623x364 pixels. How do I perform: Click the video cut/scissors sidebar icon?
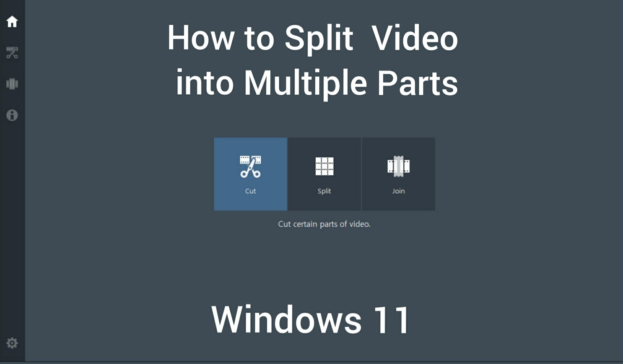12,53
